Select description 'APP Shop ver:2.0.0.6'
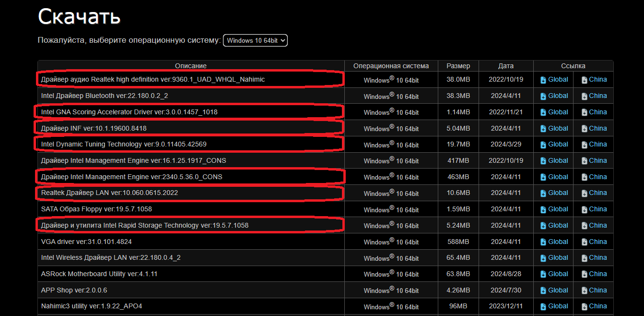Viewport: 644px width, 316px height. 74,290
